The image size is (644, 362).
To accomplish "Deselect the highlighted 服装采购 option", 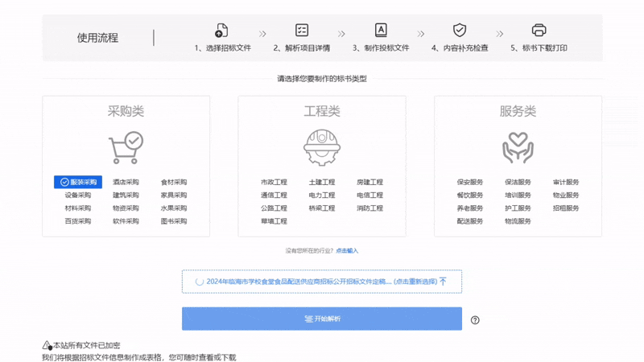I will (78, 183).
